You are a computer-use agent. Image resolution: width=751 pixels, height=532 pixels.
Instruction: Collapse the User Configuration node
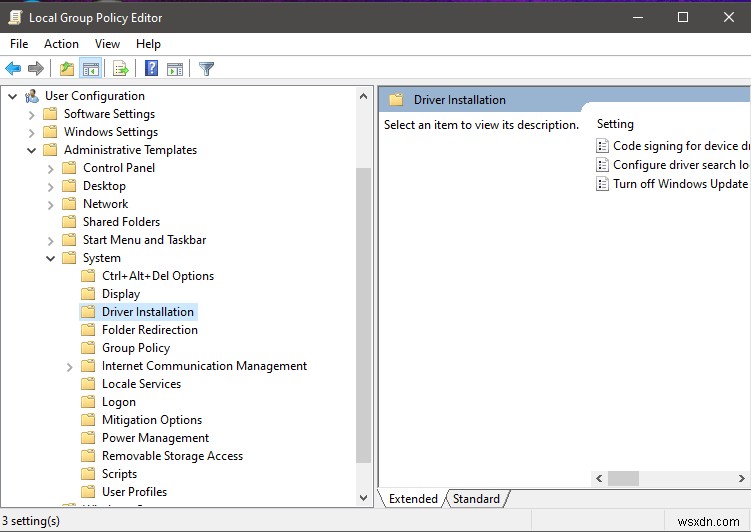pyautogui.click(x=13, y=96)
